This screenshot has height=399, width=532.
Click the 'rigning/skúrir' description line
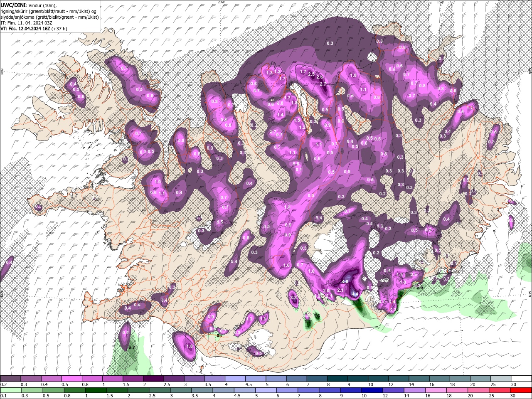point(48,11)
